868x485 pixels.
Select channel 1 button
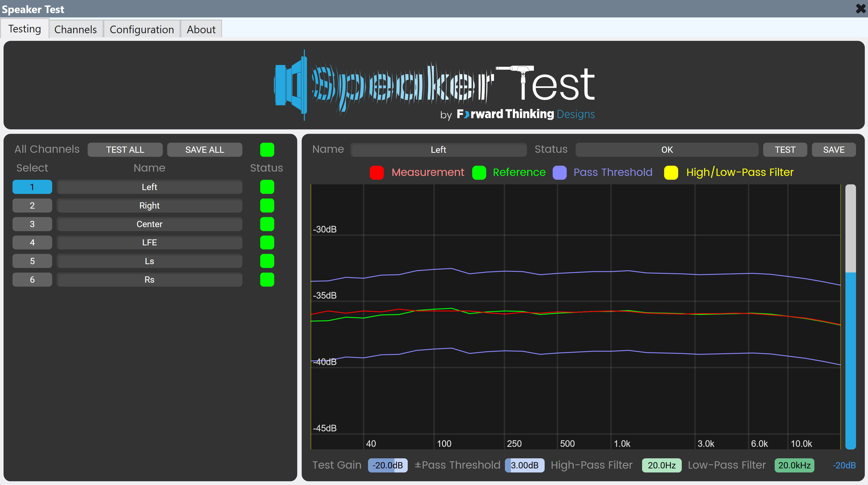[x=32, y=187]
